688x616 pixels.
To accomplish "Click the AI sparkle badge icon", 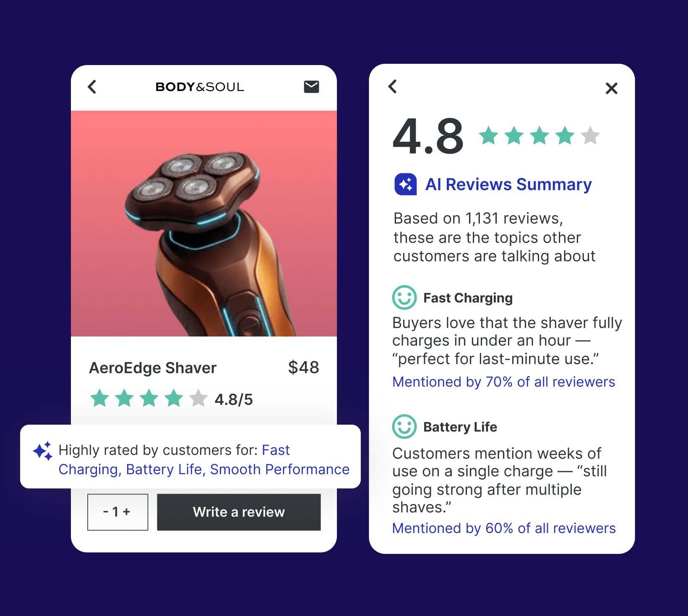I will (x=406, y=184).
